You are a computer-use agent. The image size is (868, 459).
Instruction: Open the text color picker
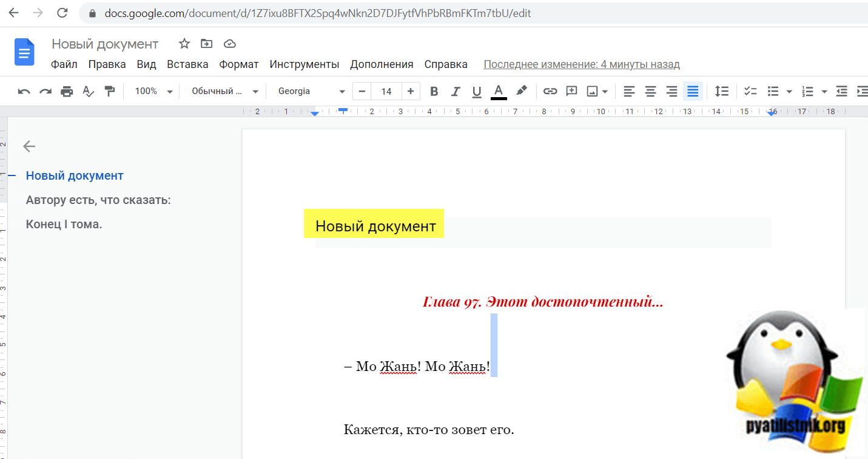click(499, 92)
